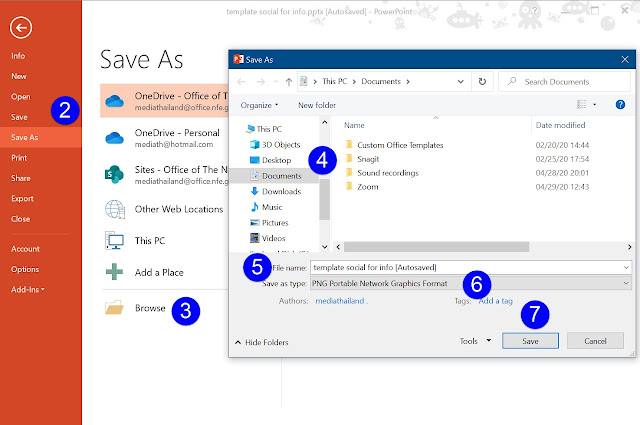This screenshot has width=640, height=425.
Task: Select 3D Objects in navigation tree
Action: click(x=275, y=145)
